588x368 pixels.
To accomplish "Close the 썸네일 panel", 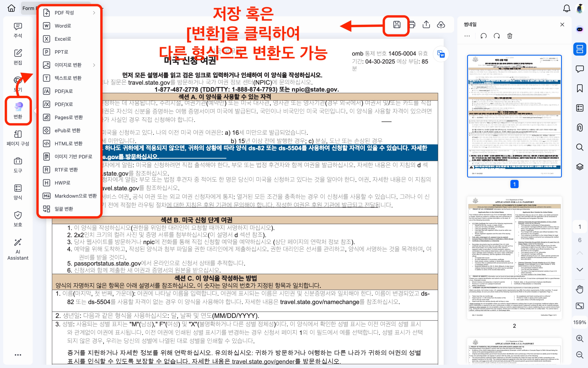I will click(562, 25).
